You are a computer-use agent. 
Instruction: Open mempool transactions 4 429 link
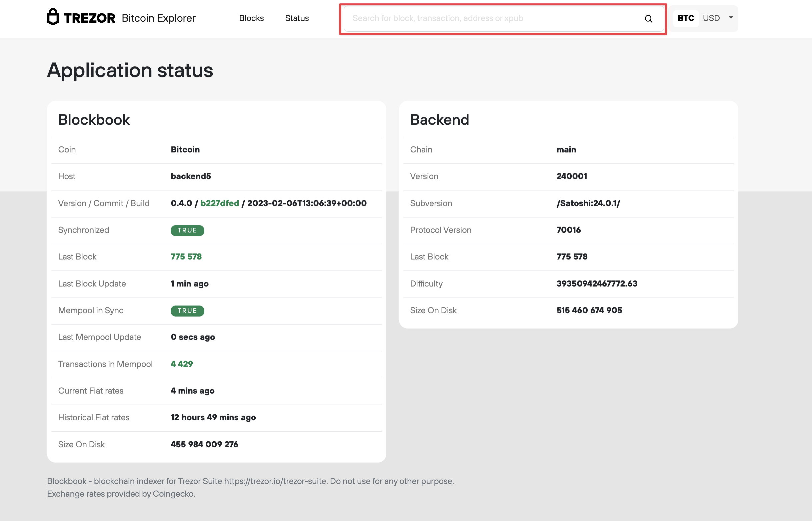(x=182, y=364)
